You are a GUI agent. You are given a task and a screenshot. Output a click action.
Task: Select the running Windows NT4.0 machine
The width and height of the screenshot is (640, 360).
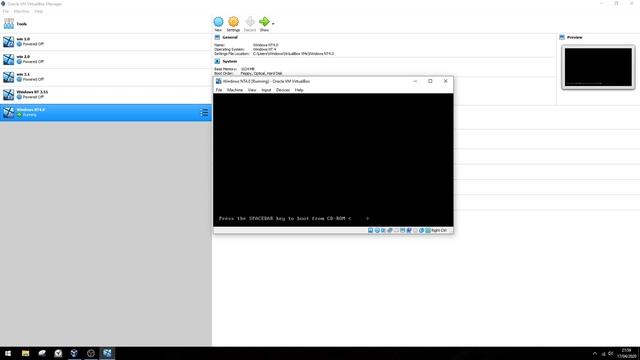tap(106, 112)
